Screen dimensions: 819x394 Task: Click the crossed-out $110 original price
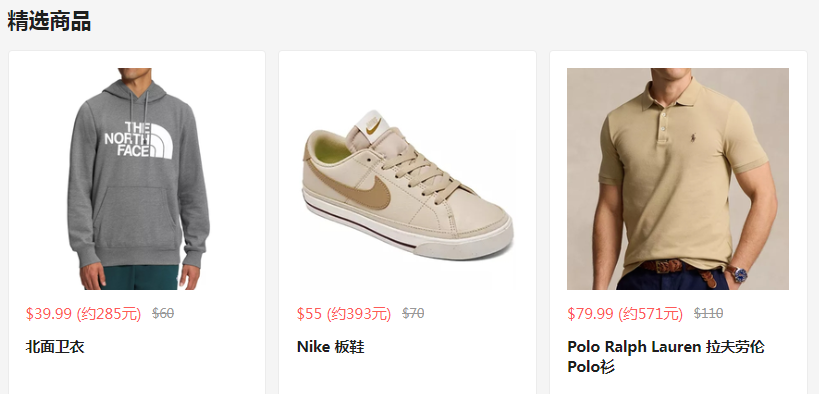[x=708, y=314]
